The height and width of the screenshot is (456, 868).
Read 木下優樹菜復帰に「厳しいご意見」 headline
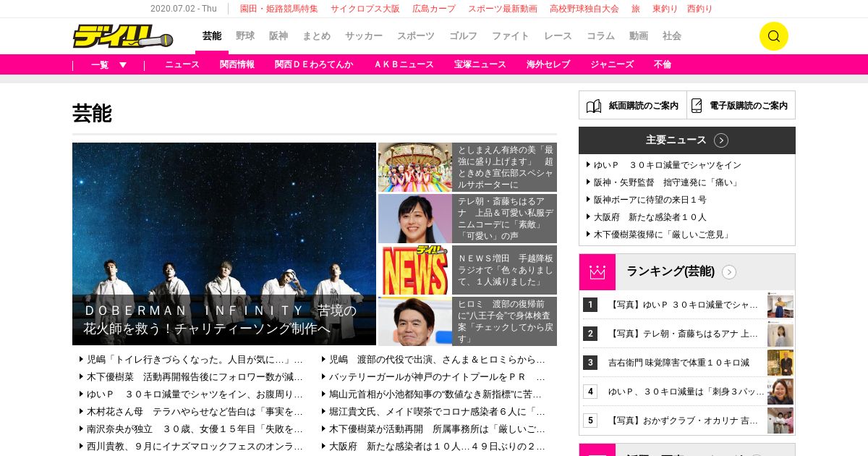(x=663, y=235)
